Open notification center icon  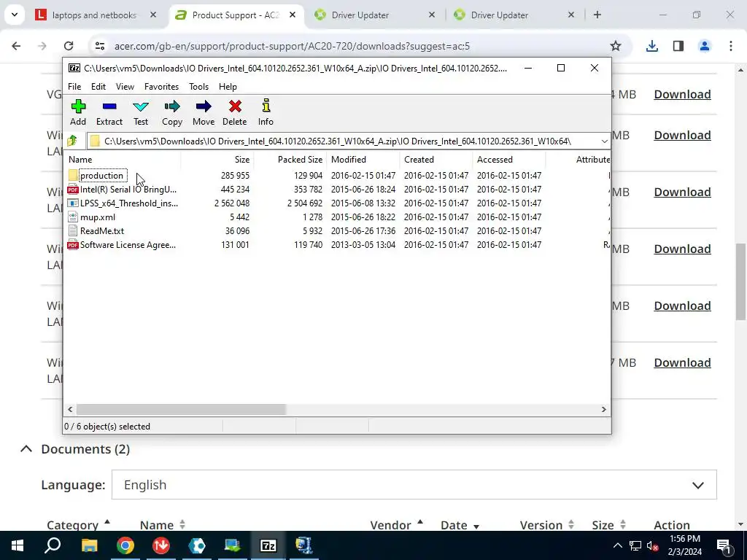(724, 545)
